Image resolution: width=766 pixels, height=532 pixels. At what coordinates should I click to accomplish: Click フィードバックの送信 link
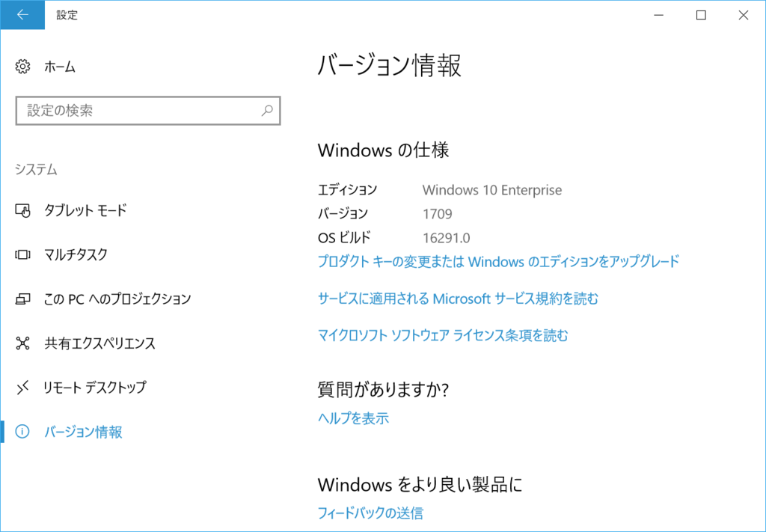pyautogui.click(x=370, y=513)
